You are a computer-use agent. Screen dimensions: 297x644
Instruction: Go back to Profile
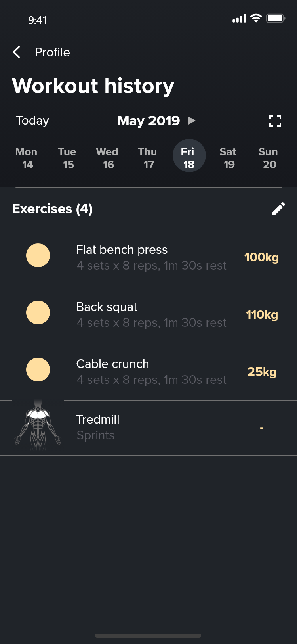52,52
